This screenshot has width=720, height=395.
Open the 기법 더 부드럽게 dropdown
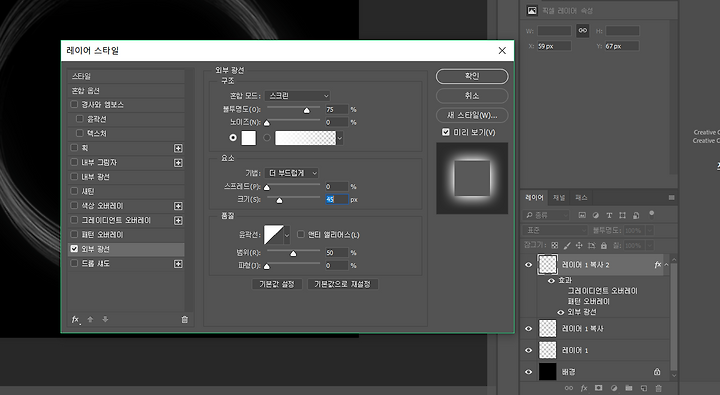[292, 173]
